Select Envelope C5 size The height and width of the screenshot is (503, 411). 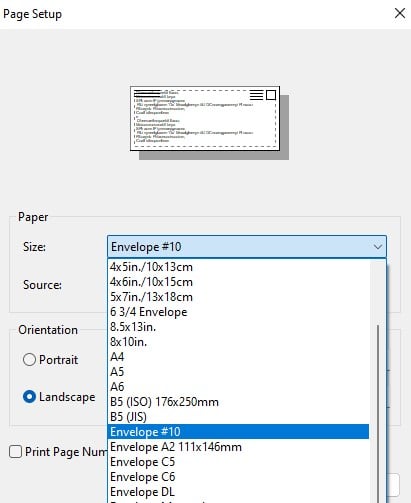click(238, 462)
